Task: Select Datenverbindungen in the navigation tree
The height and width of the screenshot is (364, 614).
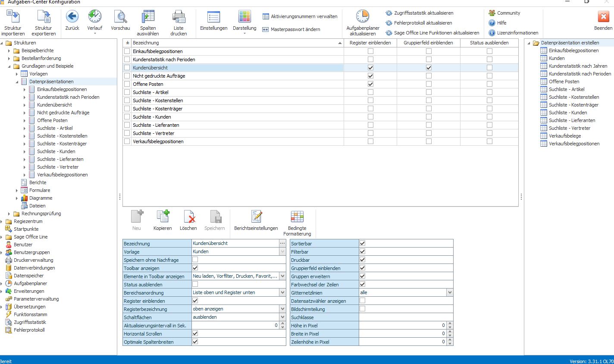Action: 34,268
